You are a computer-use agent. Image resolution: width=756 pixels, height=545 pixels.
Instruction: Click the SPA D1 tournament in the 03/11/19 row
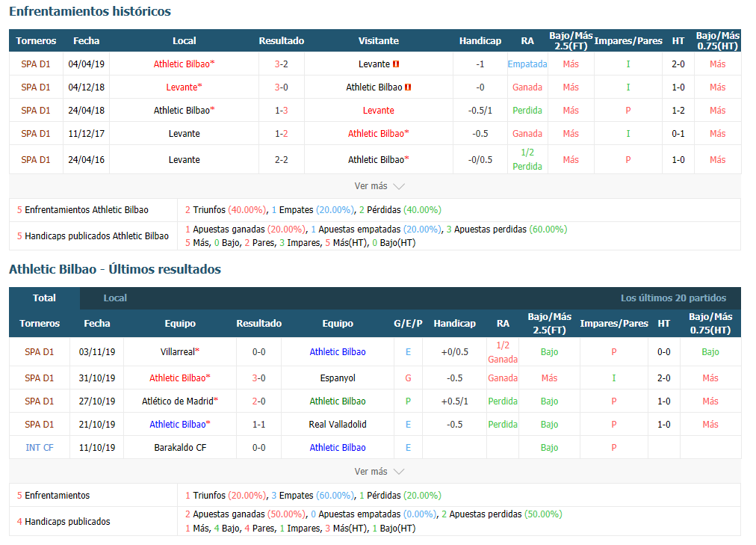tap(40, 352)
